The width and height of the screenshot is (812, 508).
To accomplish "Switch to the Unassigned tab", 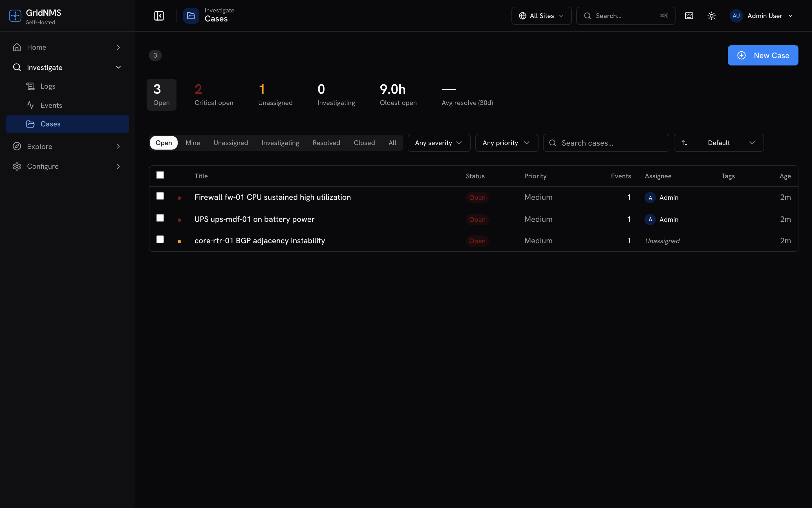I will (x=231, y=143).
